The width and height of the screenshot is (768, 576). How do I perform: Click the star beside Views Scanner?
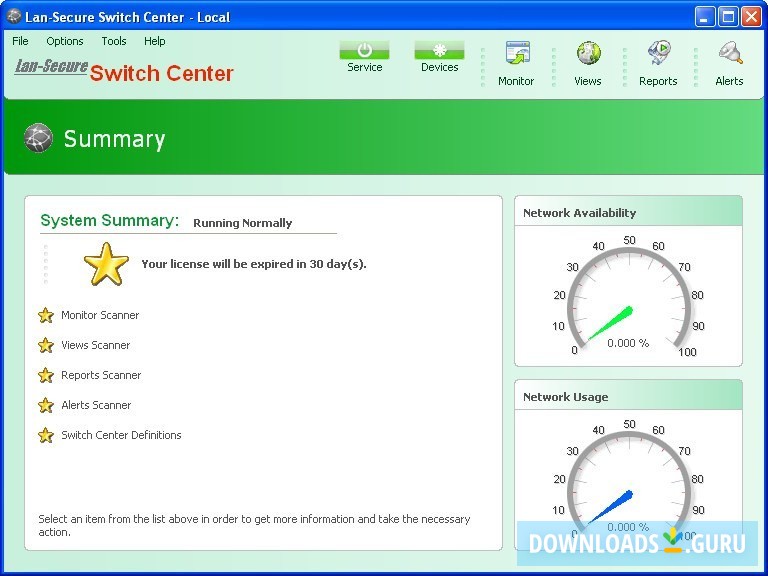coord(46,345)
